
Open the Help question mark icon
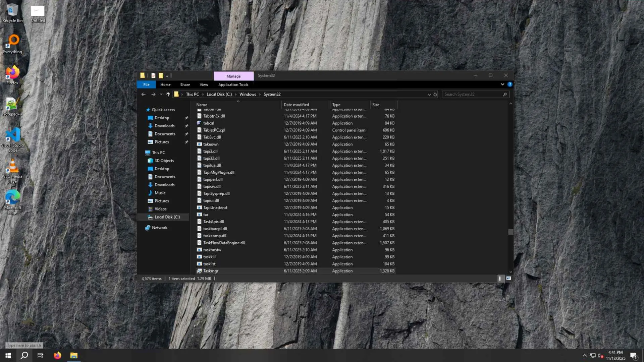pos(510,84)
